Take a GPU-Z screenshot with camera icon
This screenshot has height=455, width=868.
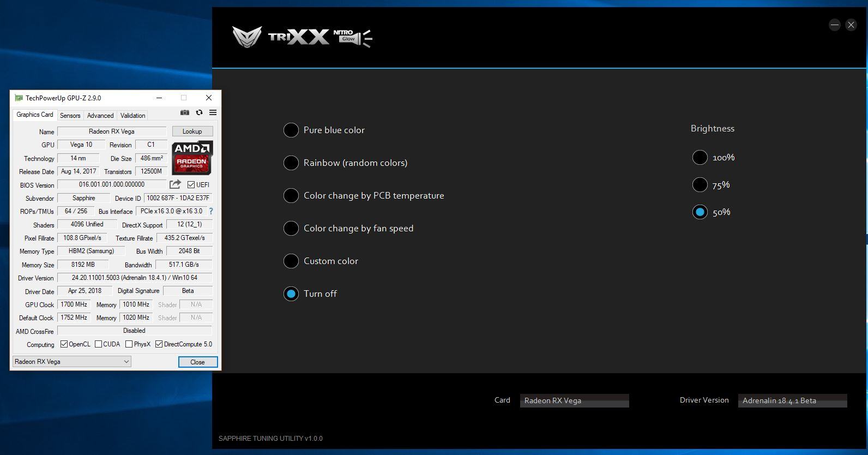click(185, 112)
